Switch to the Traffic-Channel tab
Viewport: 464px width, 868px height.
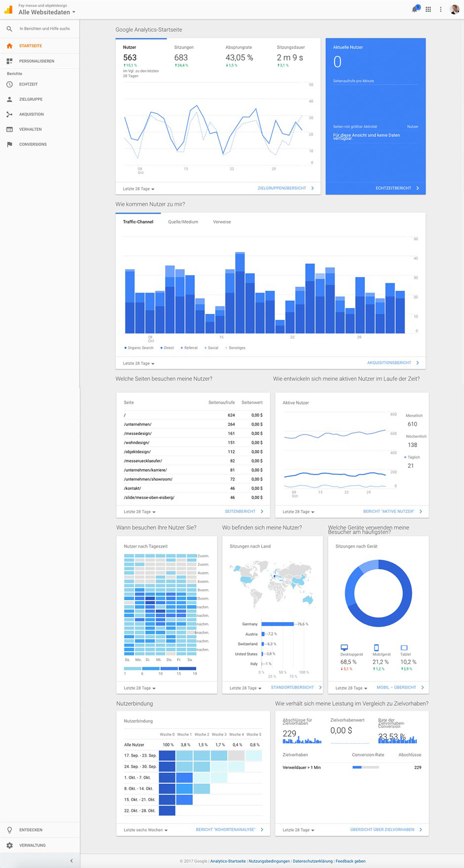(x=138, y=222)
